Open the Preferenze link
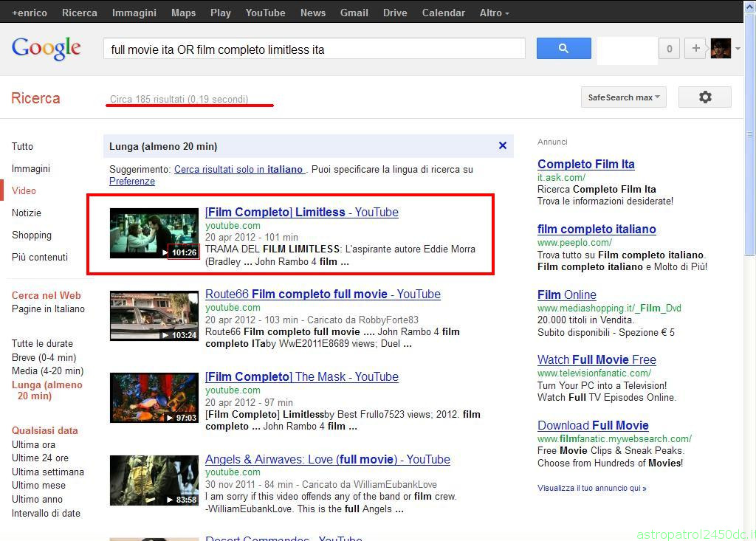The image size is (756, 541). (x=132, y=182)
